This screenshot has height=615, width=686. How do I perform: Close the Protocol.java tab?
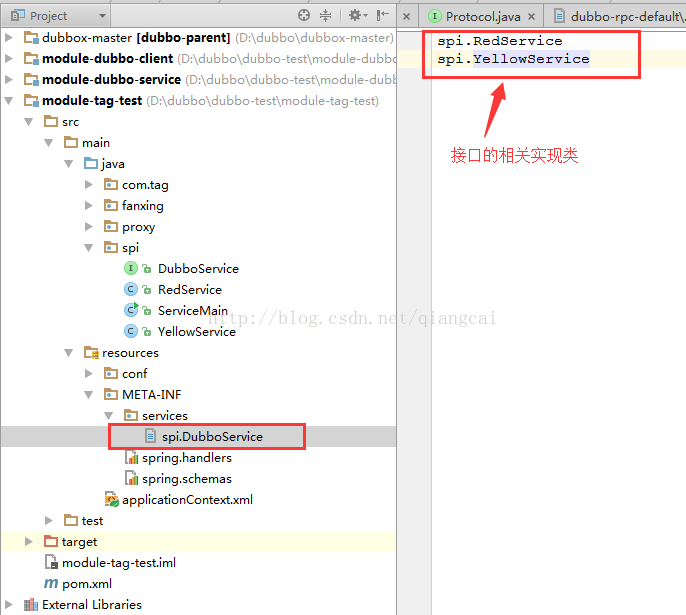click(532, 17)
